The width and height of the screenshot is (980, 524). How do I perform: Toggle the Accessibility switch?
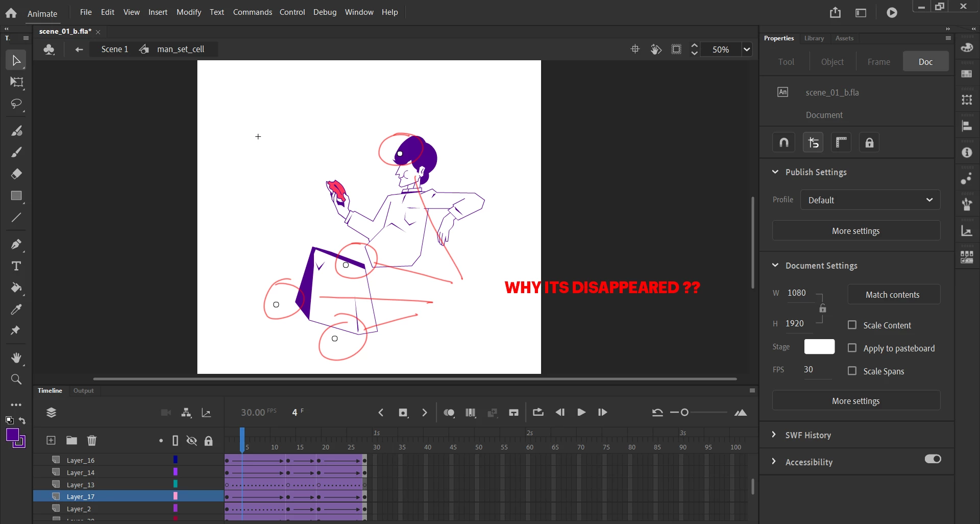pyautogui.click(x=933, y=459)
